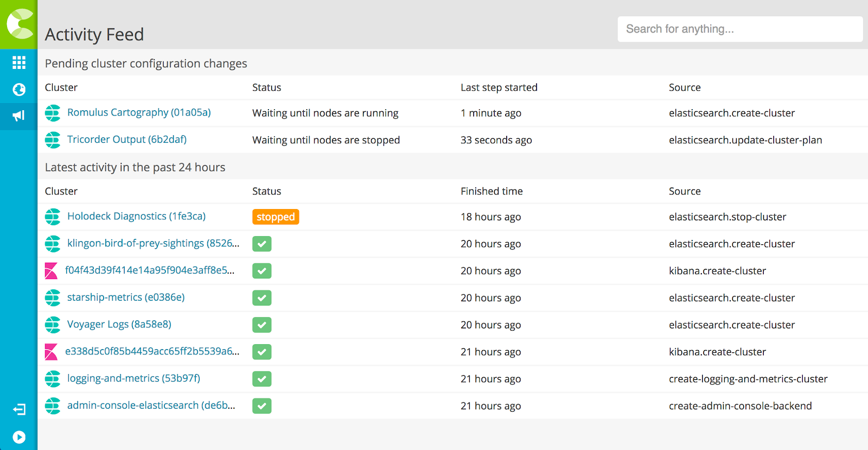Open the globe icon in sidebar

pyautogui.click(x=19, y=90)
